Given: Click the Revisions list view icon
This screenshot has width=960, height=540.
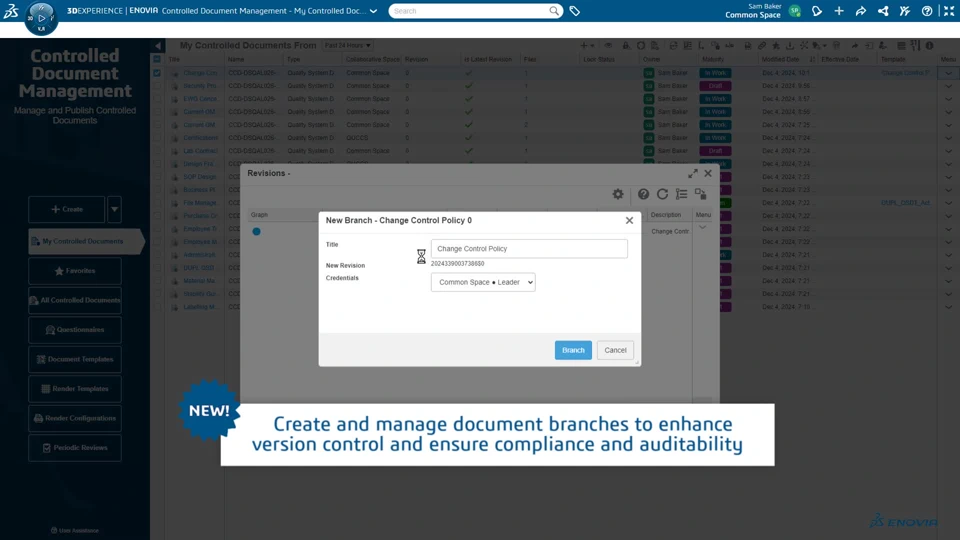Looking at the screenshot, I should point(681,194).
